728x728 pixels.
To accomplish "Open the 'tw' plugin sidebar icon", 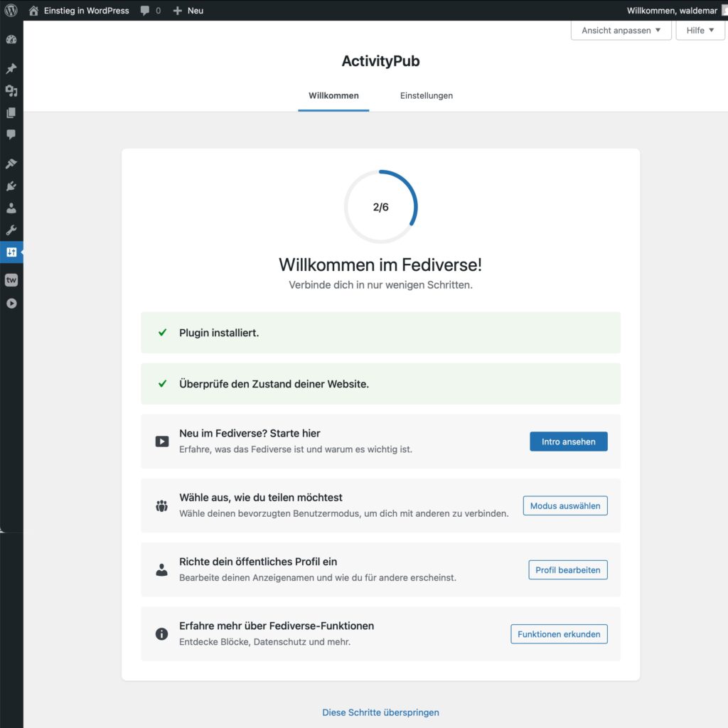I will tap(11, 280).
